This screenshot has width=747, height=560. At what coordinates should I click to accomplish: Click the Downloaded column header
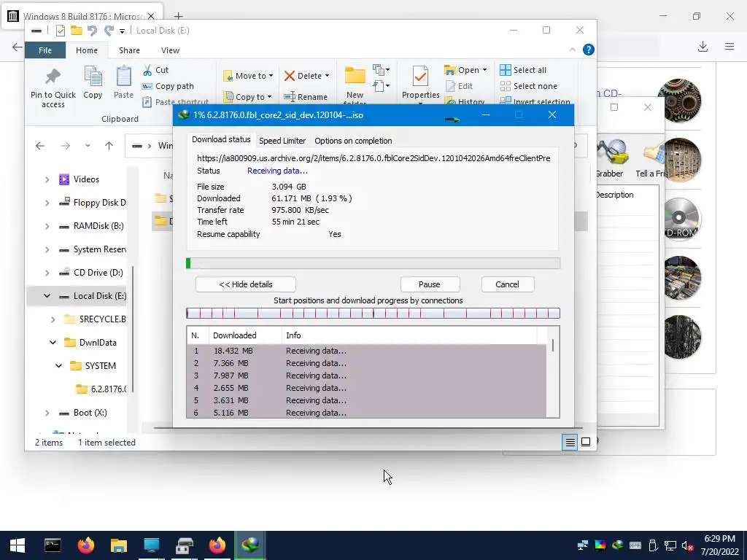point(245,335)
